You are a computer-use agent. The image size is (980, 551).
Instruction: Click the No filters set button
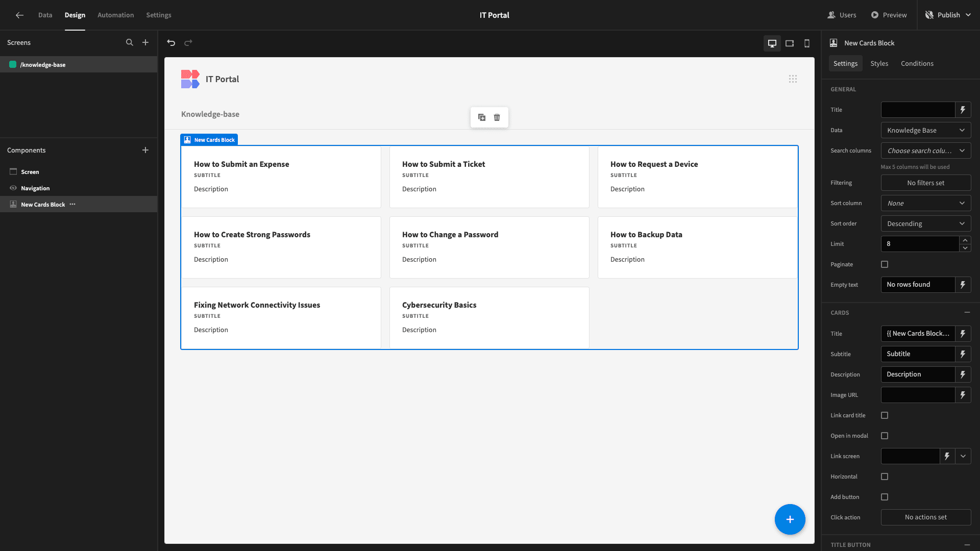tap(926, 183)
